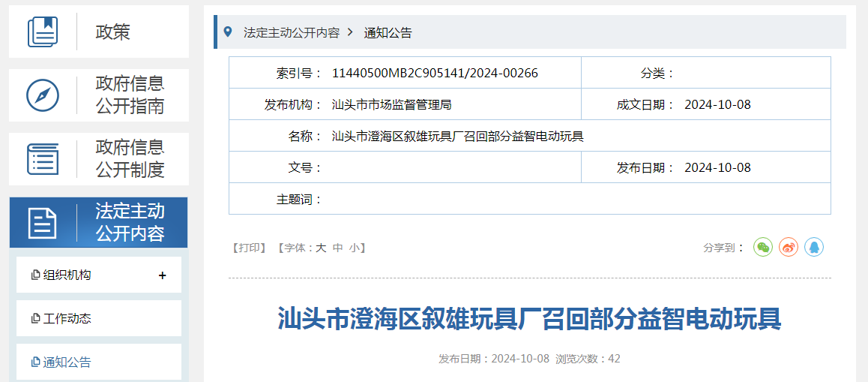The height and width of the screenshot is (382, 868).
Task: Go to 法定主动公开内容 in breadcrumb
Action: pyautogui.click(x=291, y=33)
